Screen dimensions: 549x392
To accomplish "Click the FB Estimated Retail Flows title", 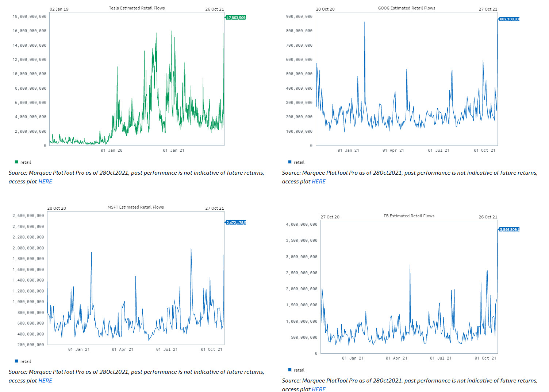I will click(409, 216).
